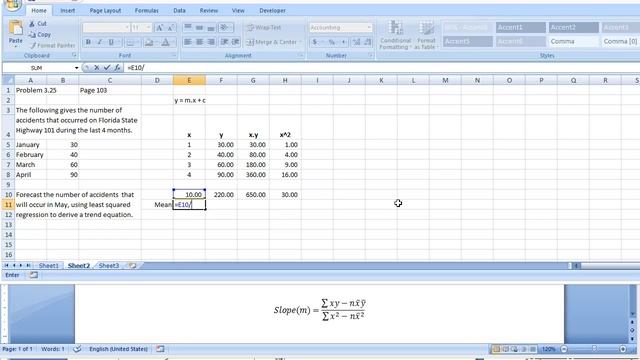
Task: Click the Paste icon in Clipboard group
Action: (16, 28)
